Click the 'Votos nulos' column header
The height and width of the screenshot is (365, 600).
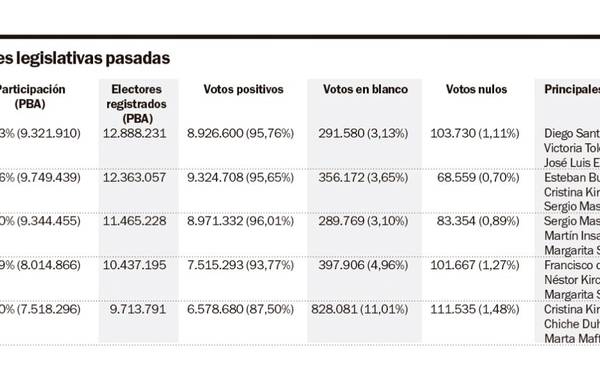[x=476, y=89]
